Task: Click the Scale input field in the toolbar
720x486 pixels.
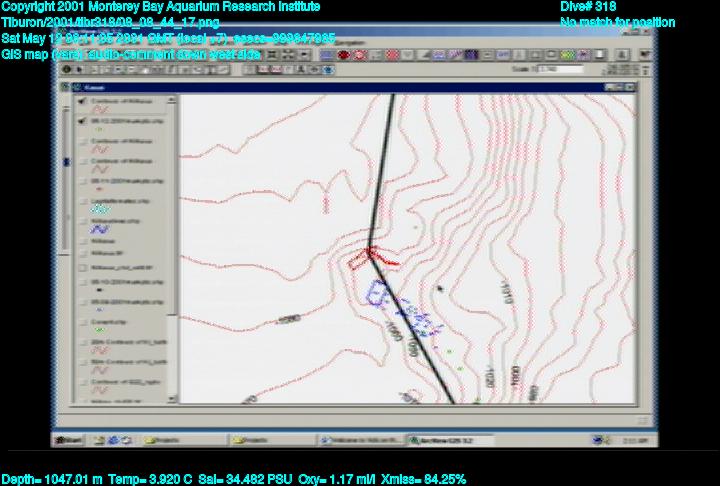Action: (561, 70)
